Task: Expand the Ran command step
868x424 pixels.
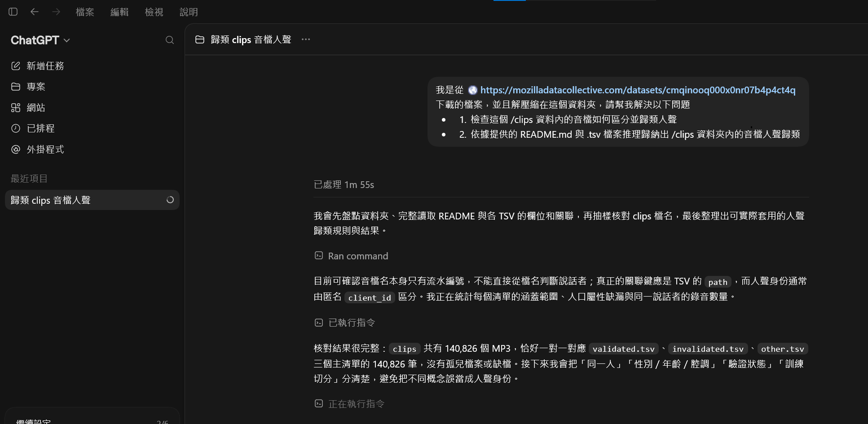Action: pyautogui.click(x=358, y=256)
